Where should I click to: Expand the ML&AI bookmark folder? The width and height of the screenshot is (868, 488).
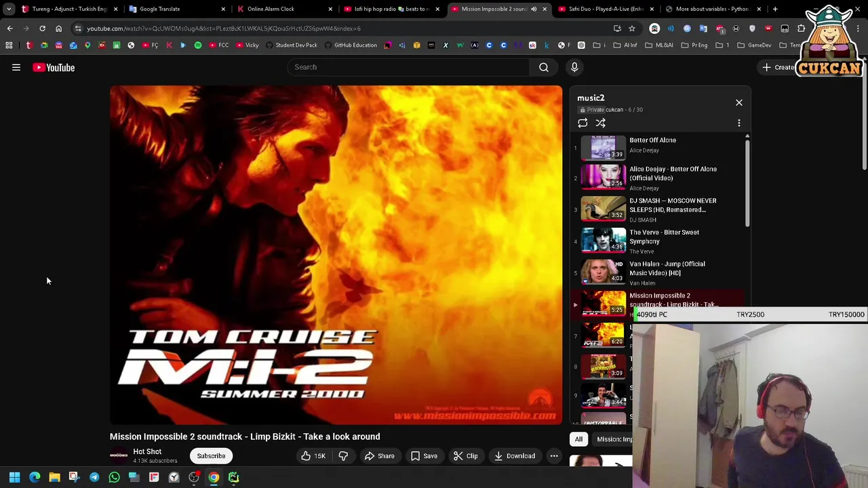659,45
